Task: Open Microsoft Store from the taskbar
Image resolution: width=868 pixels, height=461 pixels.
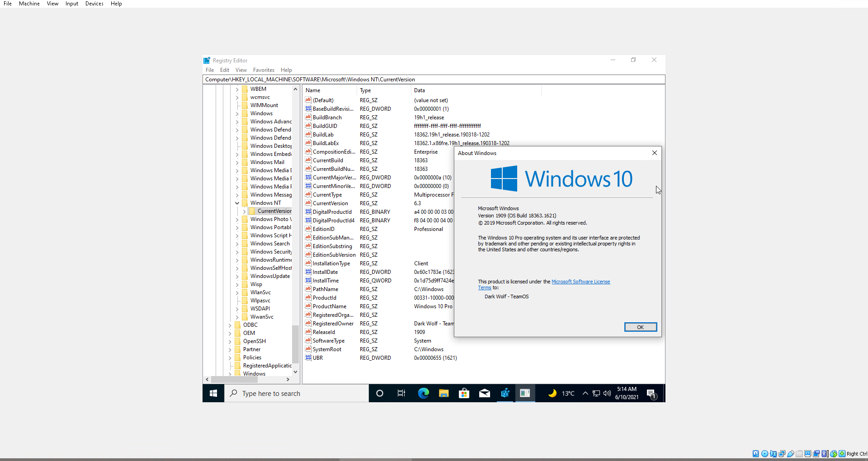Action: click(464, 393)
